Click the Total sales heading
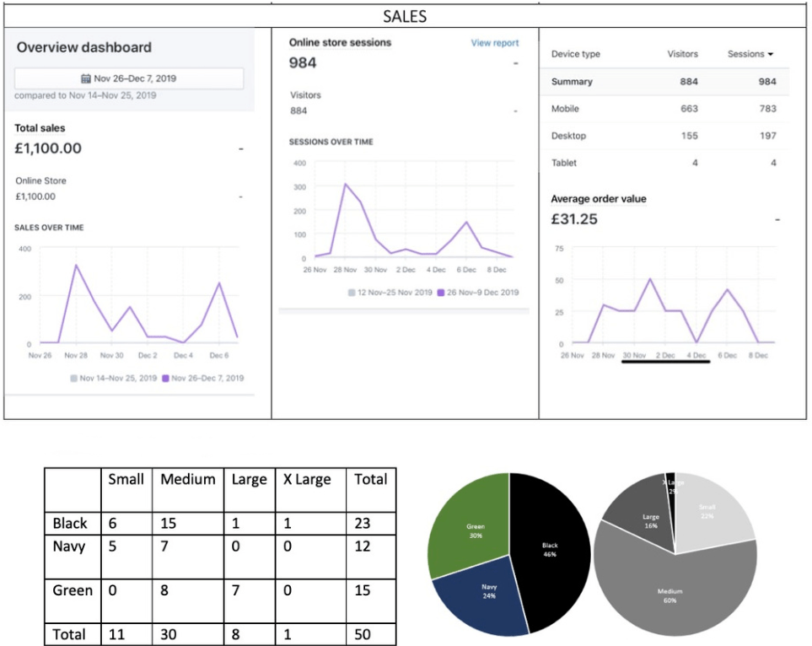Screen dimensions: 812x646 (x=40, y=128)
